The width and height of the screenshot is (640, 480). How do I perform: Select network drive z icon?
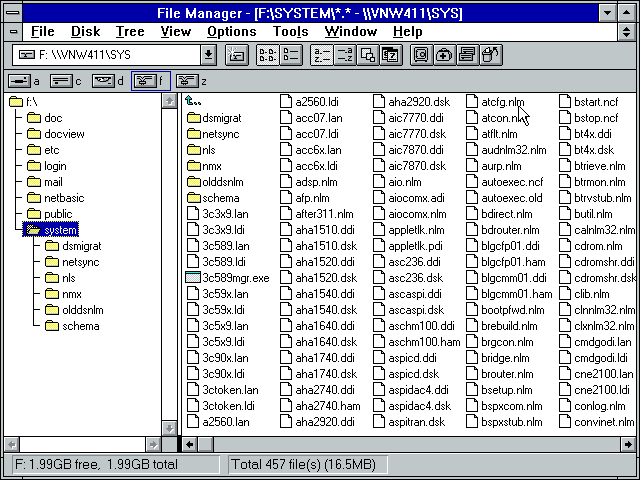point(187,81)
